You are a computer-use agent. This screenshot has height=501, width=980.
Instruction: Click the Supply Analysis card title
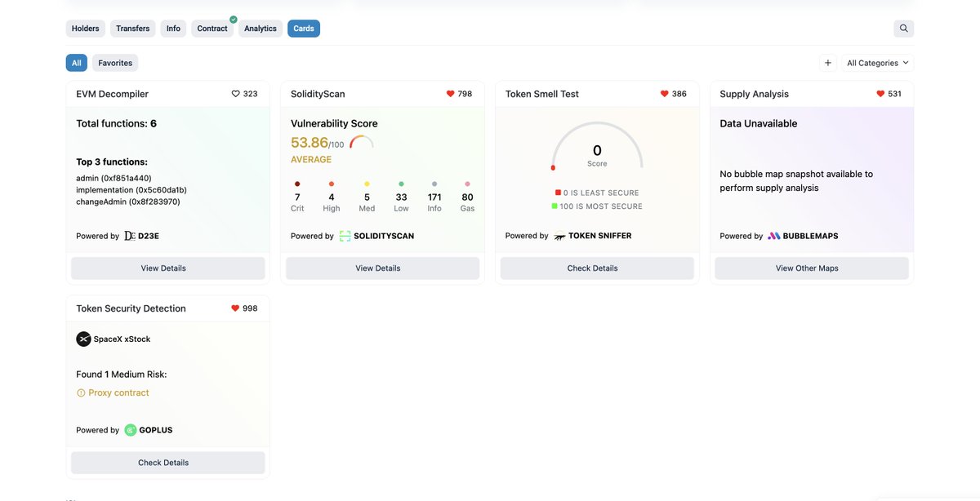pyautogui.click(x=755, y=94)
